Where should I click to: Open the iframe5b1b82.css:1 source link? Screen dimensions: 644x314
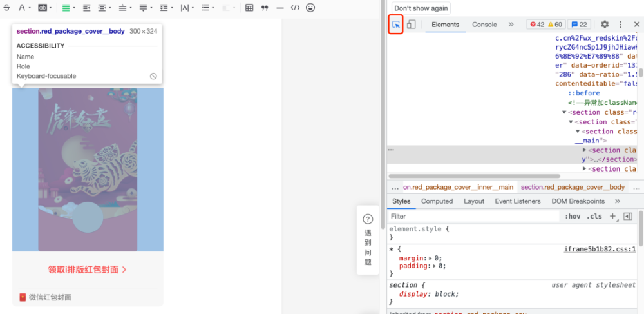coord(600,249)
